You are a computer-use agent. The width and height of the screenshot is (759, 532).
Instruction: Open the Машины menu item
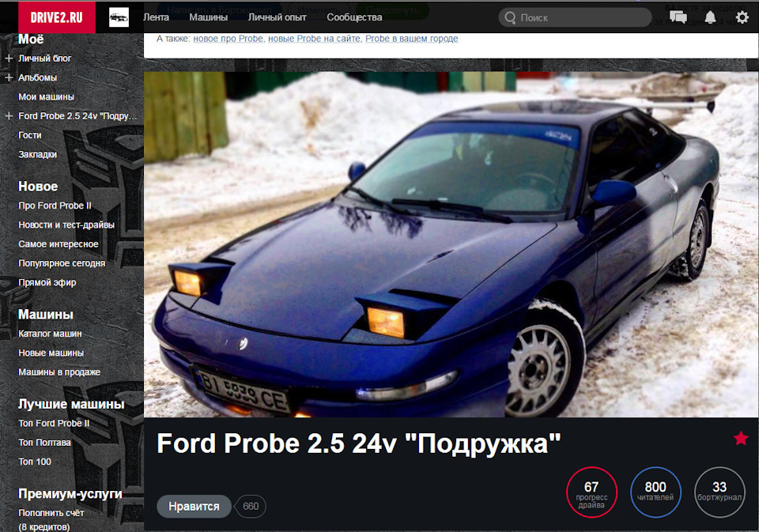208,17
